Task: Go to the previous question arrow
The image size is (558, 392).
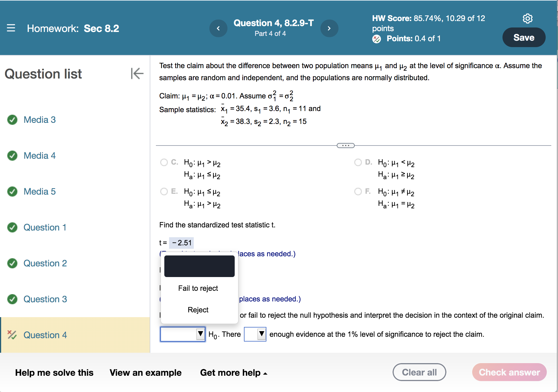Action: [218, 28]
